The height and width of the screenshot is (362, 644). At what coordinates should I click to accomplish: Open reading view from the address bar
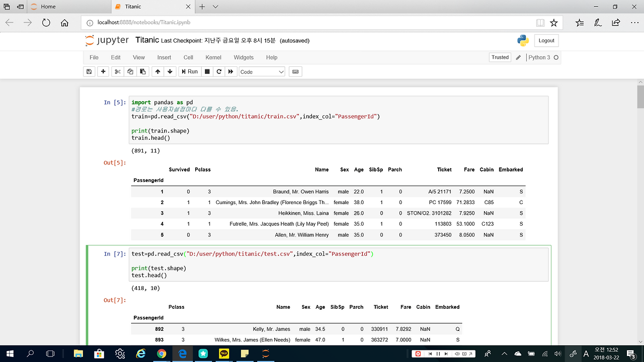click(x=540, y=23)
